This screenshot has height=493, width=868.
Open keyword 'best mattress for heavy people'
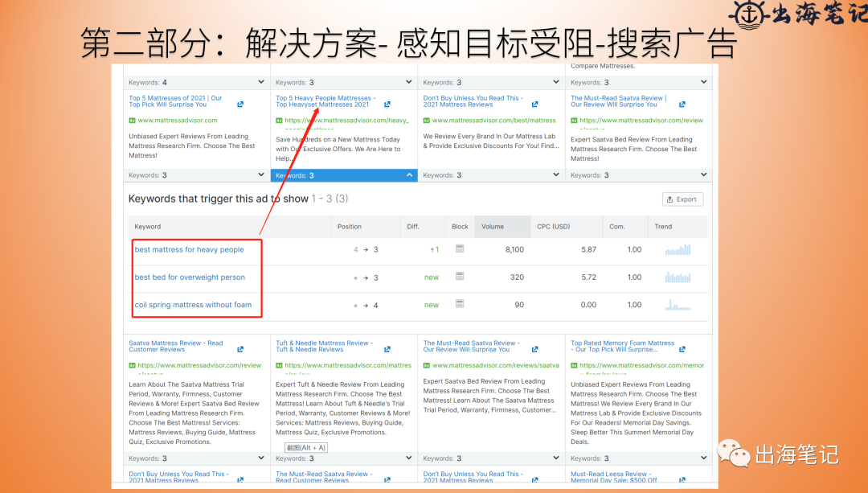click(190, 249)
